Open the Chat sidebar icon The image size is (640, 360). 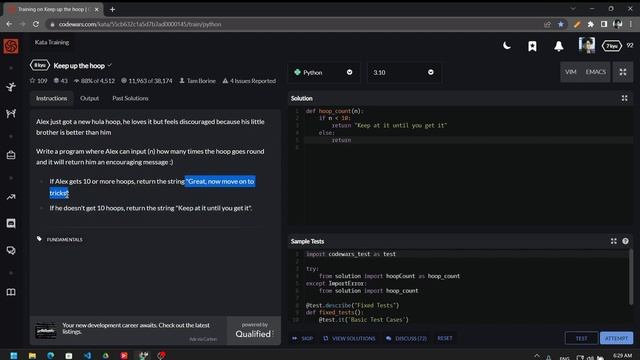tap(11, 223)
